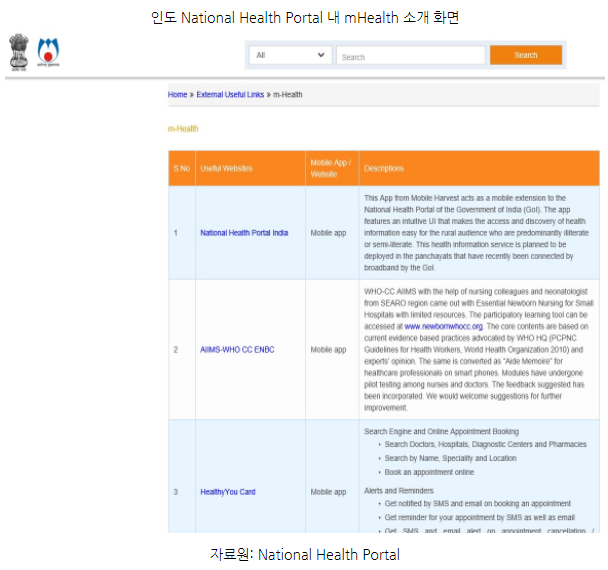Click the m-Health breadcrumb text

pyautogui.click(x=288, y=95)
